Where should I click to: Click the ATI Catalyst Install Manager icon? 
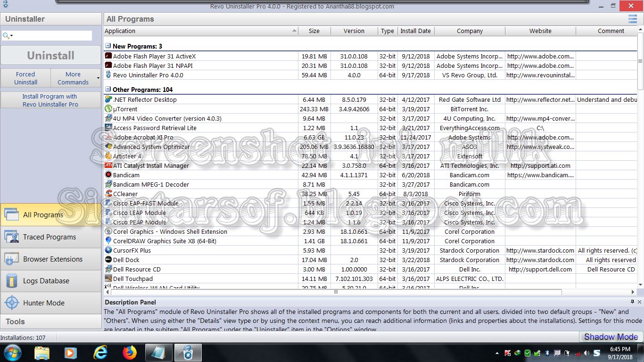click(x=108, y=165)
